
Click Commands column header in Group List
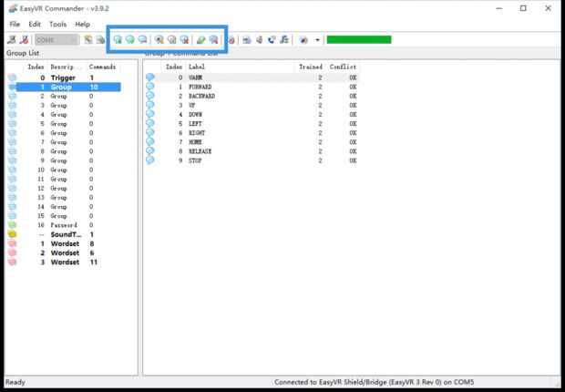coord(102,67)
